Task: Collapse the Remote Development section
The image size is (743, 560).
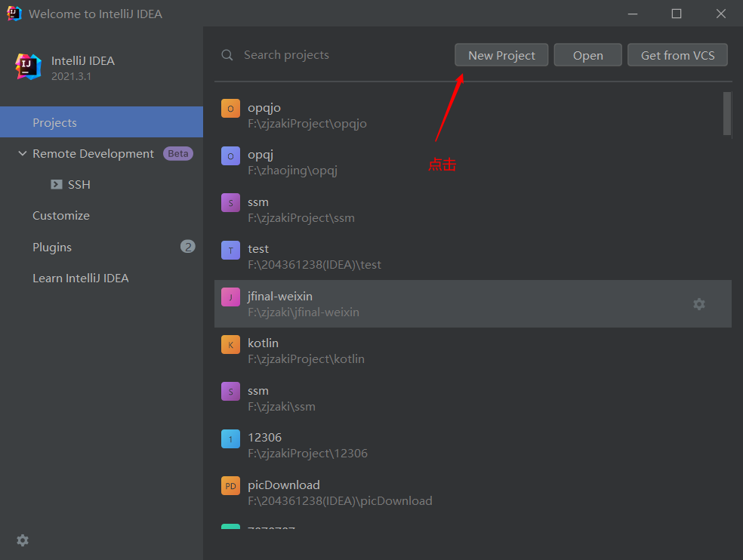Action: (22, 153)
